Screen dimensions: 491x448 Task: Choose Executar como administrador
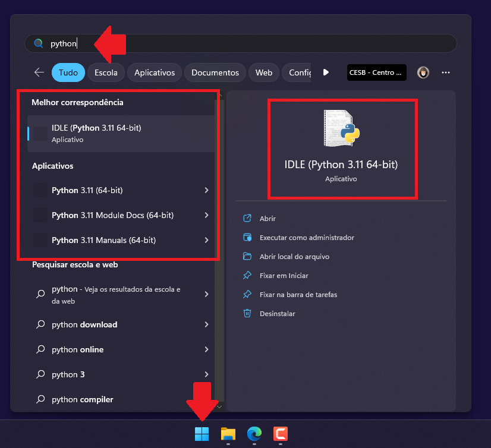(x=307, y=238)
